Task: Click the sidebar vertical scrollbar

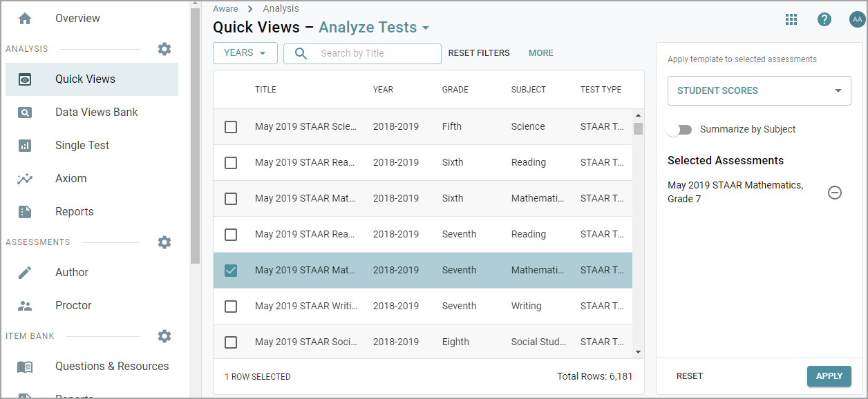Action: pyautogui.click(x=195, y=135)
